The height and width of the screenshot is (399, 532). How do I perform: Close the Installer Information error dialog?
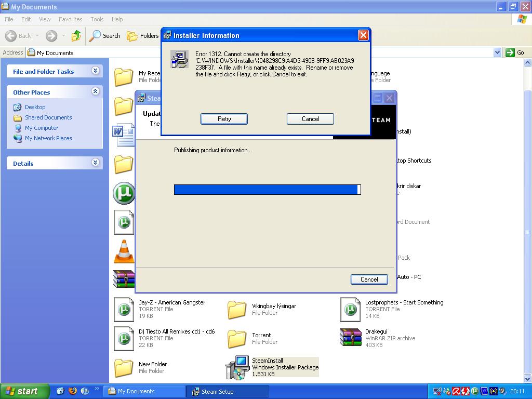tap(363, 35)
